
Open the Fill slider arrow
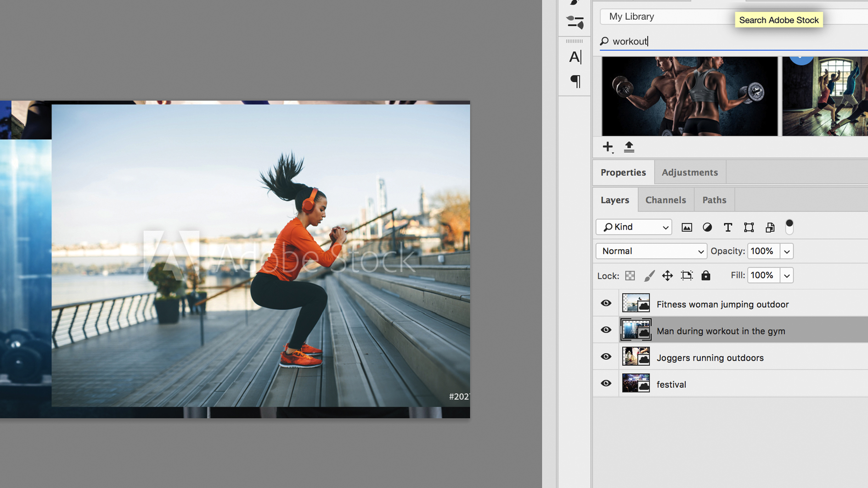point(787,276)
